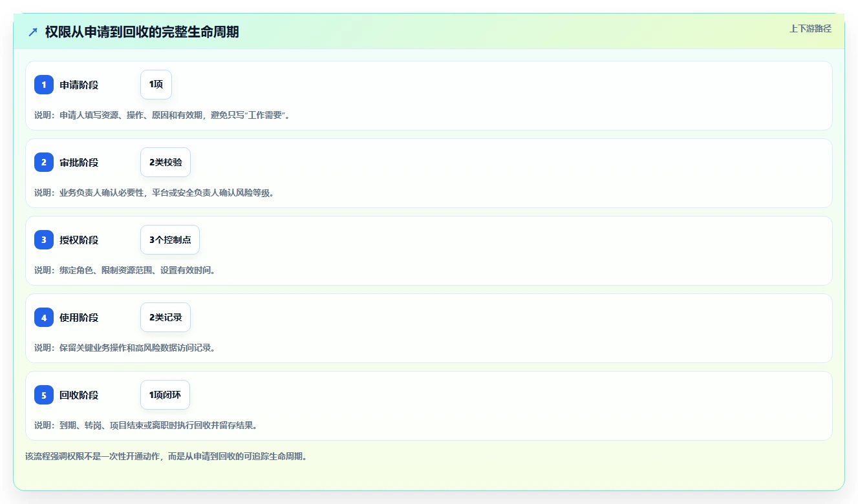Click description starting 到期、转岗
This screenshot has width=858, height=504.
[x=146, y=425]
